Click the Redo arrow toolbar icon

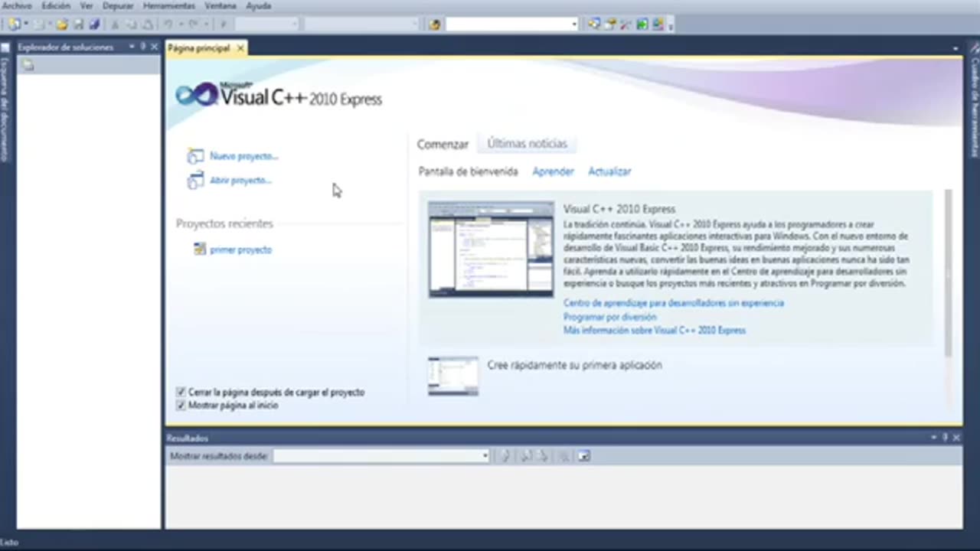click(x=194, y=24)
